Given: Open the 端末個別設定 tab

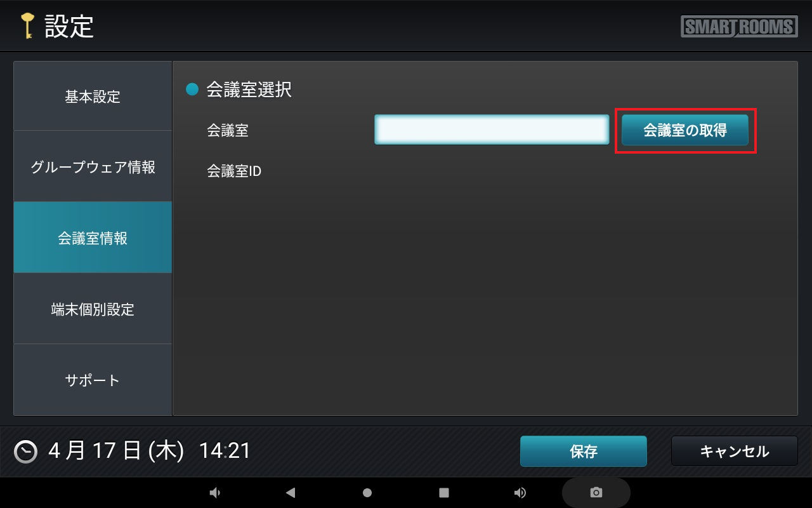Looking at the screenshot, I should 93,309.
